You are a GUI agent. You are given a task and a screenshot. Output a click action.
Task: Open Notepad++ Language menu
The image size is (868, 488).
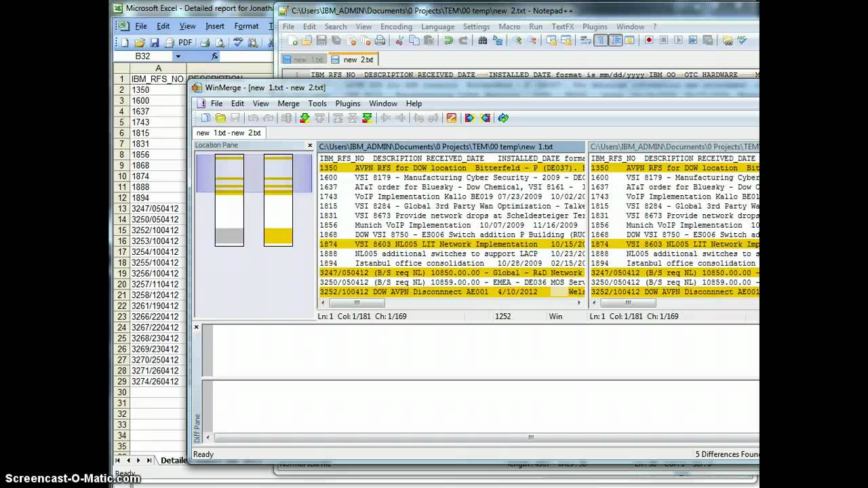(x=437, y=26)
